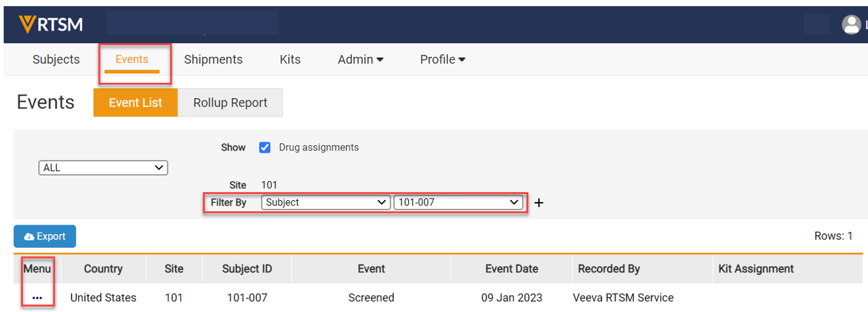The image size is (868, 312).
Task: Toggle the Drug assignments checkbox
Action: pyautogui.click(x=265, y=148)
